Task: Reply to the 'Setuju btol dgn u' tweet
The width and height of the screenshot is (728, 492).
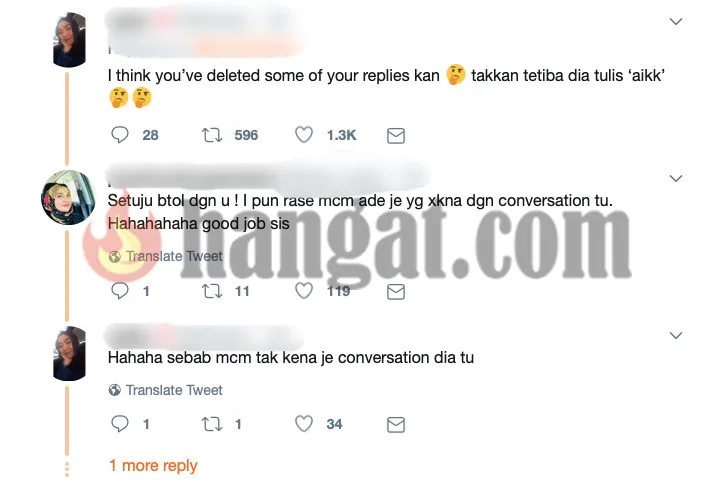Action: pyautogui.click(x=120, y=291)
